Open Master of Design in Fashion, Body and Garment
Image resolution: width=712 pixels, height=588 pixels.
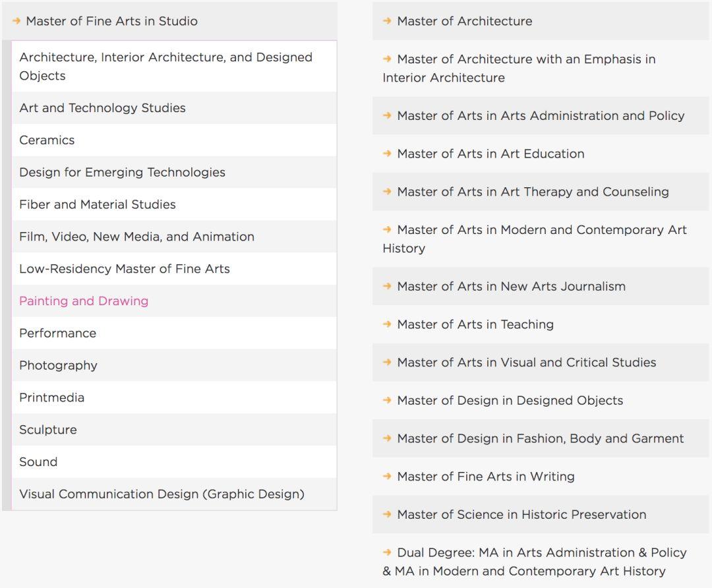pos(540,438)
